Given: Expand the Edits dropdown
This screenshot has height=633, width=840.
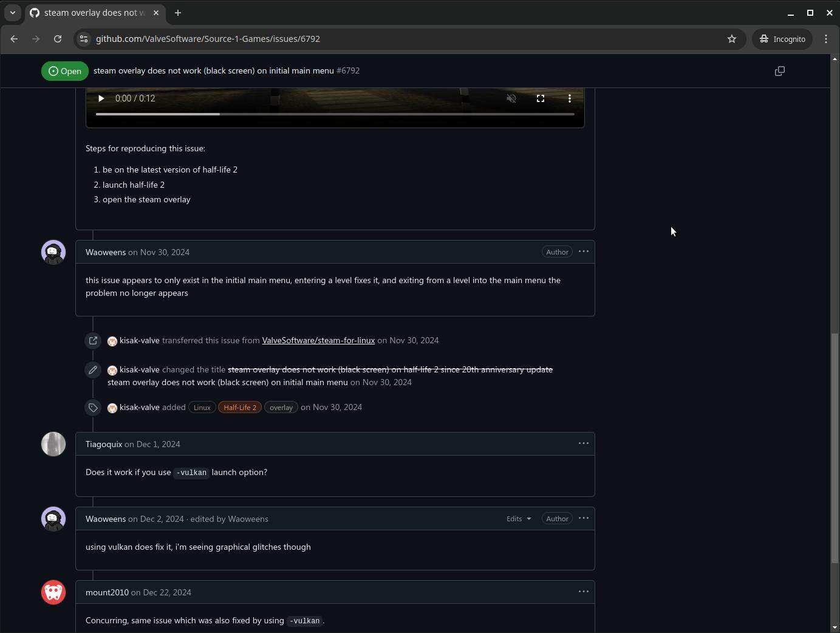Looking at the screenshot, I should pyautogui.click(x=519, y=519).
